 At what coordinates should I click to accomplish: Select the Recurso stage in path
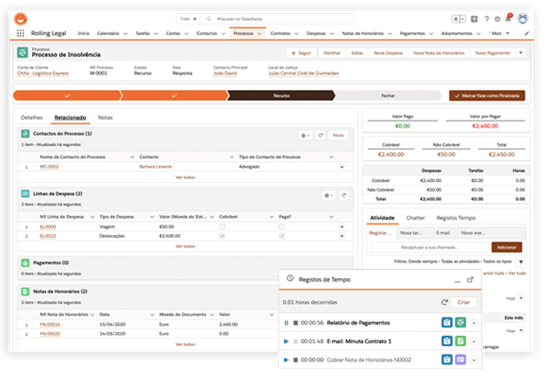click(x=282, y=96)
